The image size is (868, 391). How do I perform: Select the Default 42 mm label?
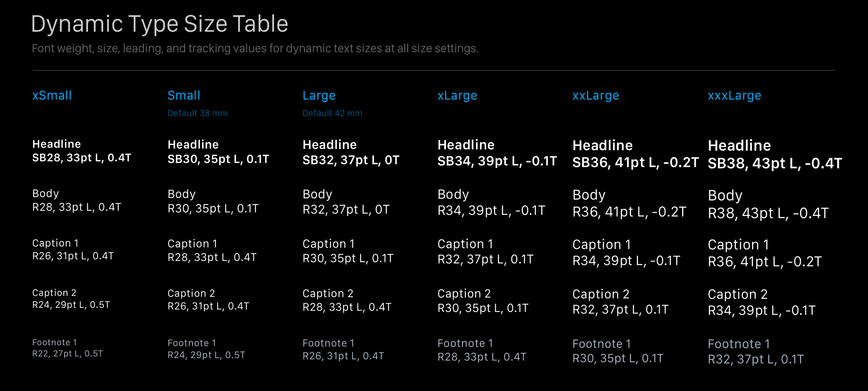[332, 113]
